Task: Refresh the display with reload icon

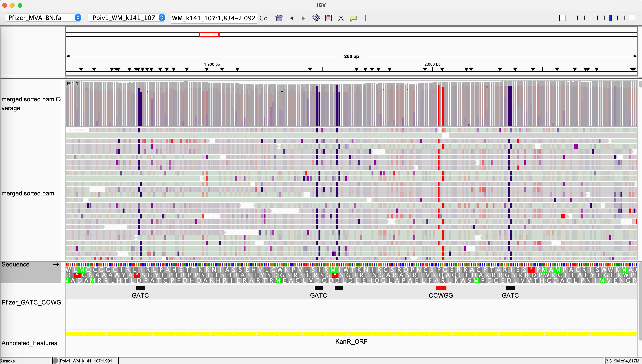Action: point(316,18)
